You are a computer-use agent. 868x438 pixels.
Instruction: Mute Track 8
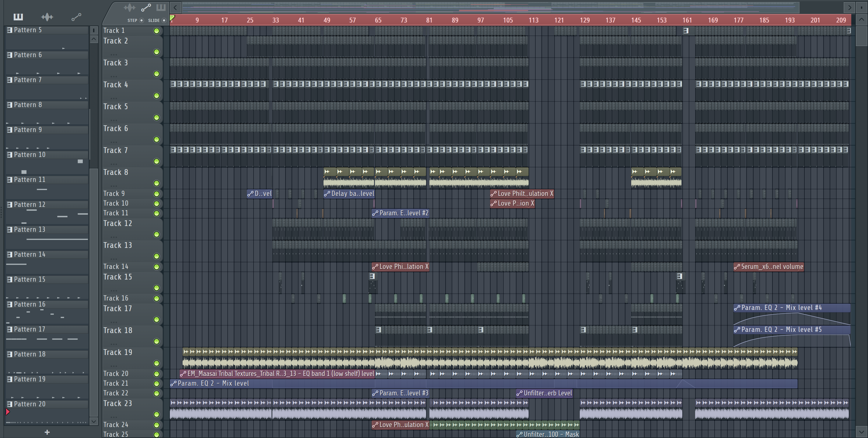click(156, 183)
